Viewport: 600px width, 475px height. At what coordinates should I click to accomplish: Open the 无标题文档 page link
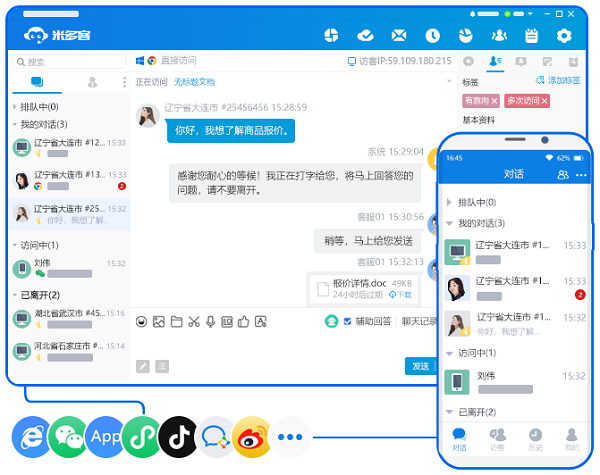coord(194,82)
